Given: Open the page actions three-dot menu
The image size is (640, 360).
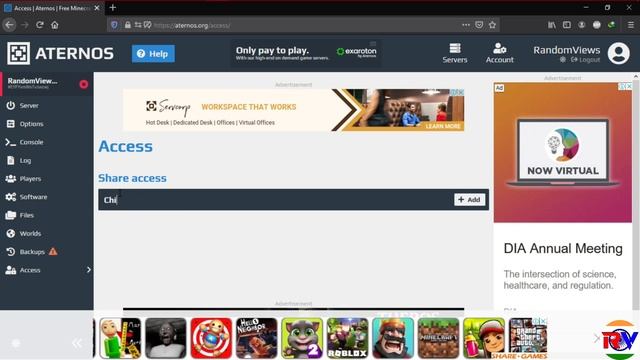Looking at the screenshot, I should click(466, 25).
